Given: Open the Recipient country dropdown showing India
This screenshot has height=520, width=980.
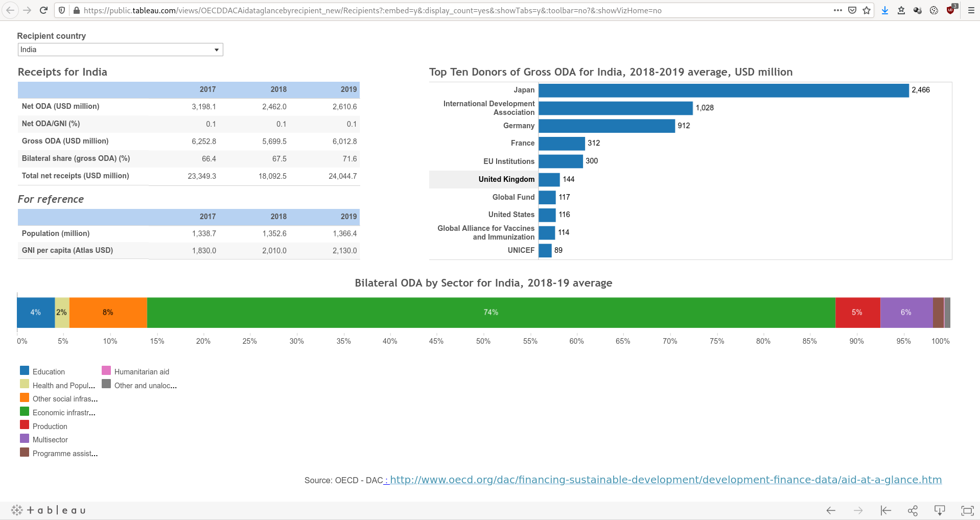Looking at the screenshot, I should pyautogui.click(x=121, y=50).
